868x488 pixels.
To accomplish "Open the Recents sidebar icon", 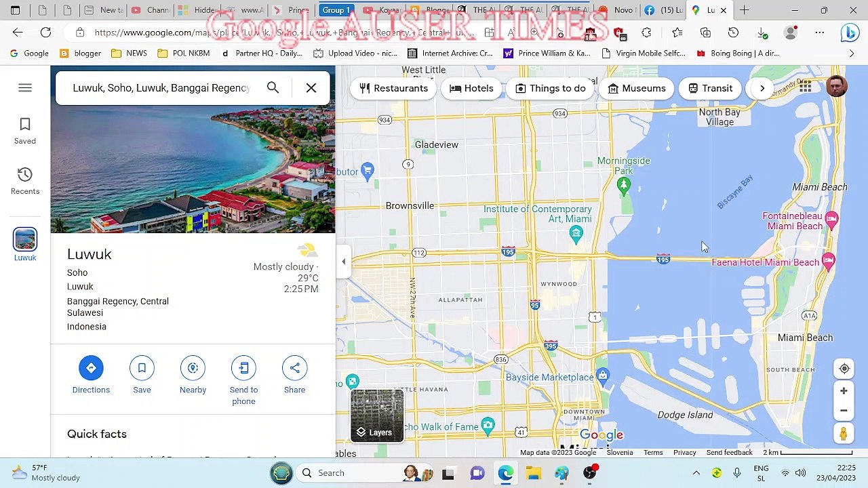I will [25, 181].
